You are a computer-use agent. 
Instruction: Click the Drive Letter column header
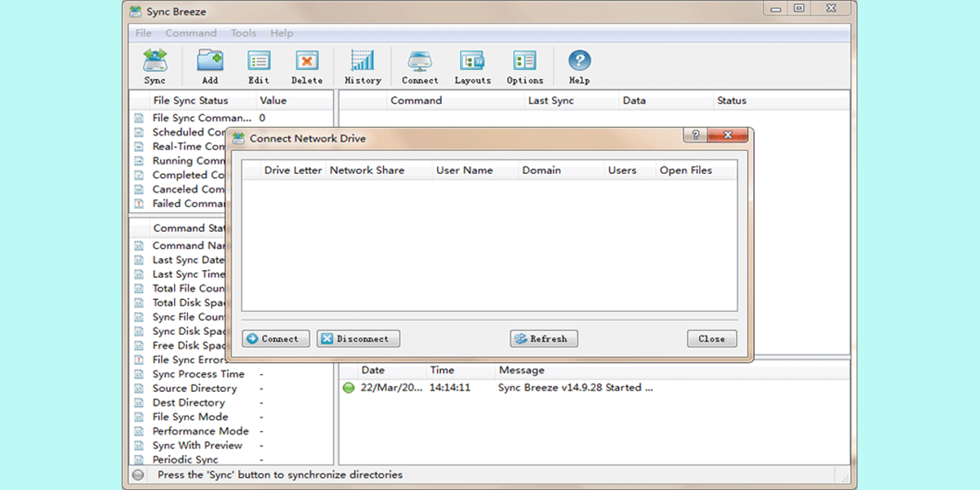pyautogui.click(x=292, y=171)
